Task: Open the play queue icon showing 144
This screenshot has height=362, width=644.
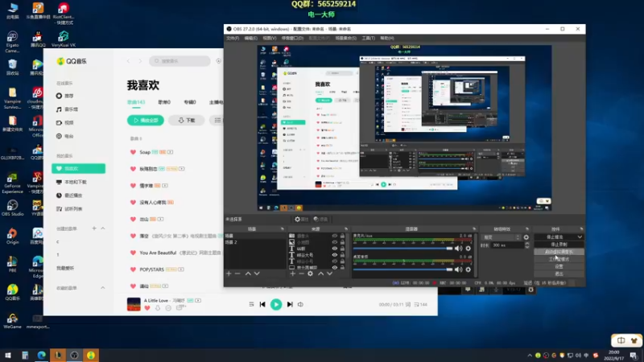Action: [x=420, y=305]
